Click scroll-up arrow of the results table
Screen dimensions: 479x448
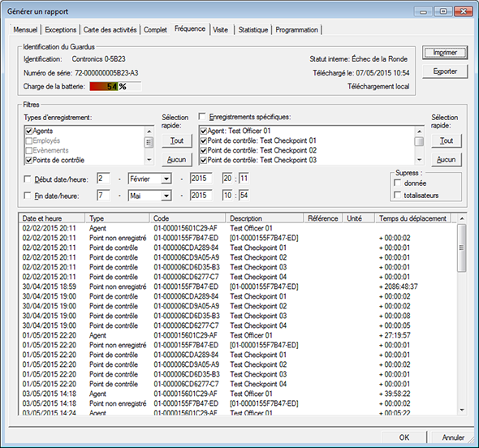[x=462, y=218]
